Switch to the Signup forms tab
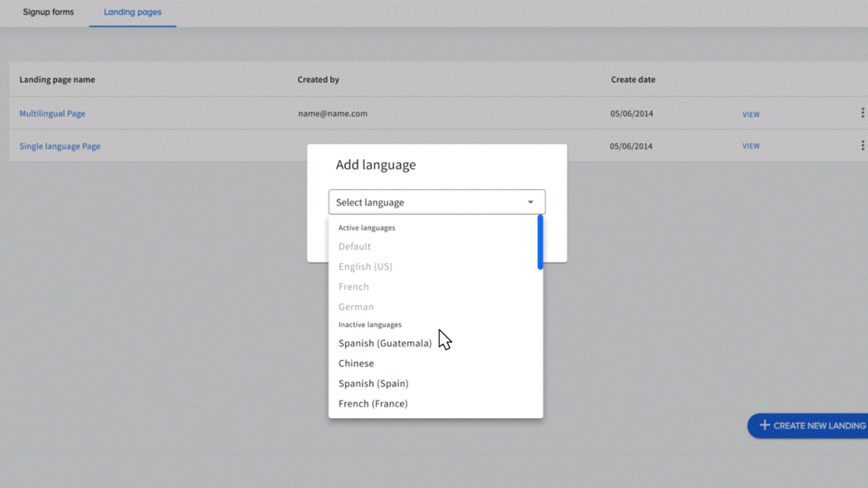Image resolution: width=868 pixels, height=488 pixels. 48,12
